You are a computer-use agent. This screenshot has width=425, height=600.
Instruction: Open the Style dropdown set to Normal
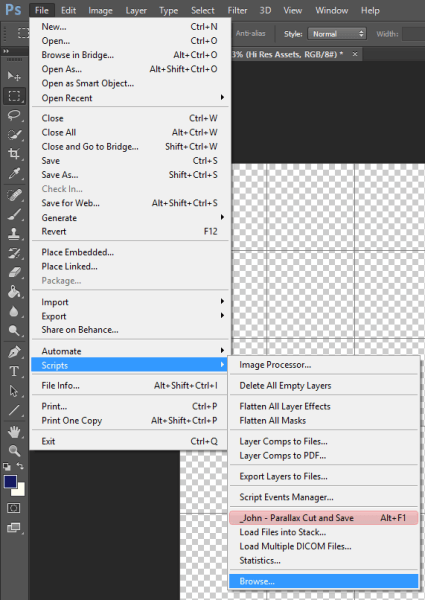coord(337,34)
